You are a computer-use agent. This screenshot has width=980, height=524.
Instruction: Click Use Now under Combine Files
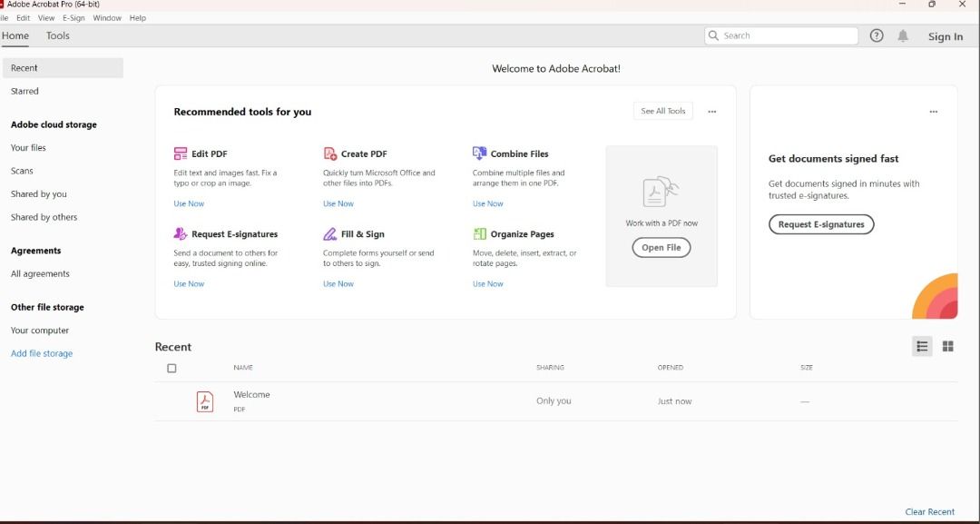[x=487, y=203]
